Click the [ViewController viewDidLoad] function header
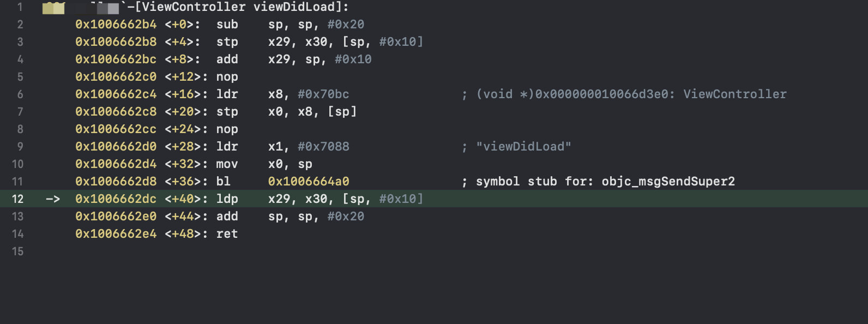Image resolution: width=868 pixels, height=324 pixels. click(x=238, y=8)
